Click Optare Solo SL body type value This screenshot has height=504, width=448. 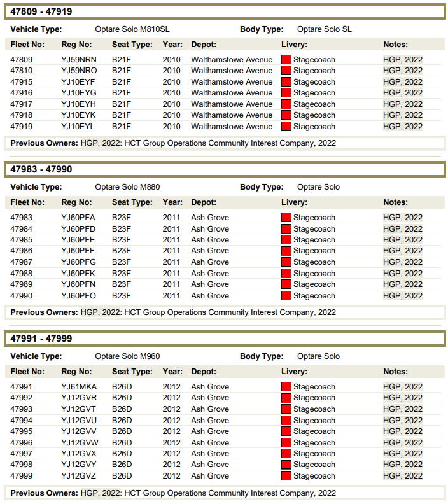tap(324, 29)
